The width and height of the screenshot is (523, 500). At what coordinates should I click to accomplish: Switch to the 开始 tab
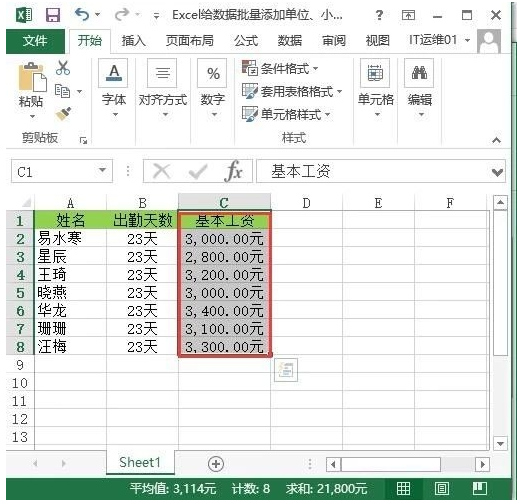pyautogui.click(x=89, y=41)
